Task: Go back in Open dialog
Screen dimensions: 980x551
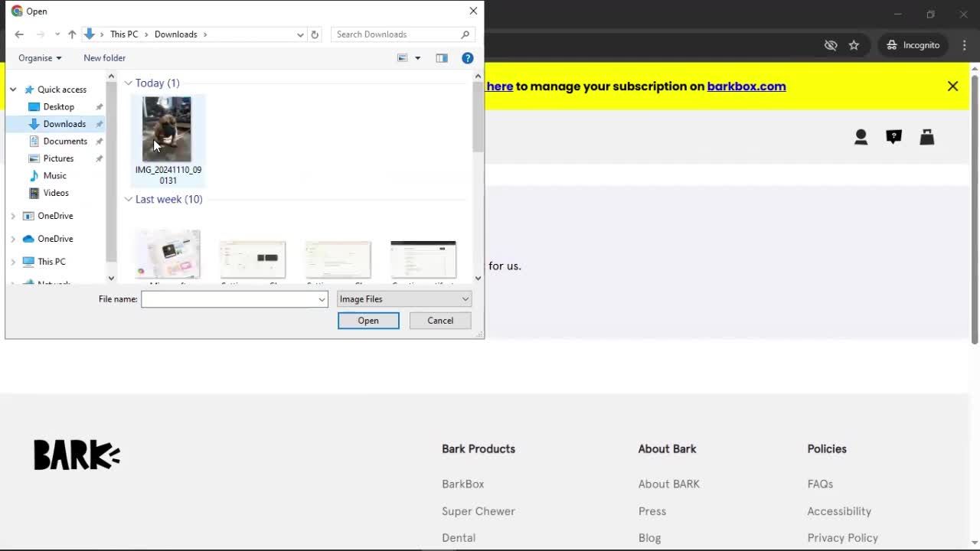Action: 19,34
